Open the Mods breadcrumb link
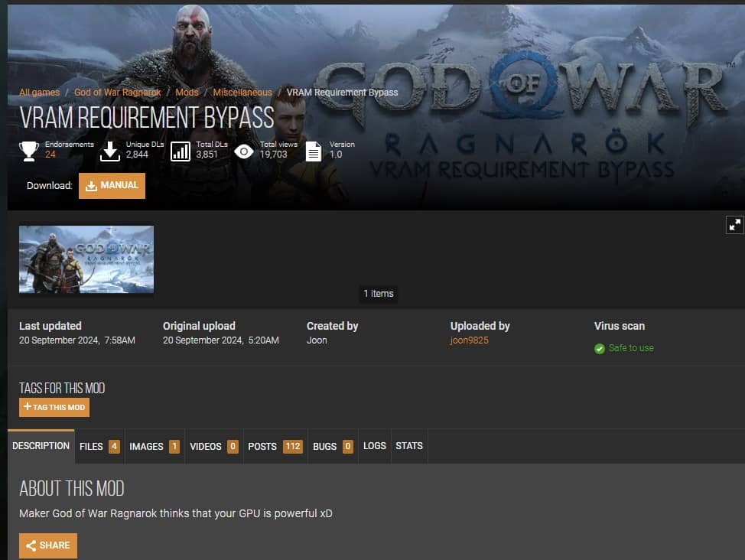 [x=187, y=93]
